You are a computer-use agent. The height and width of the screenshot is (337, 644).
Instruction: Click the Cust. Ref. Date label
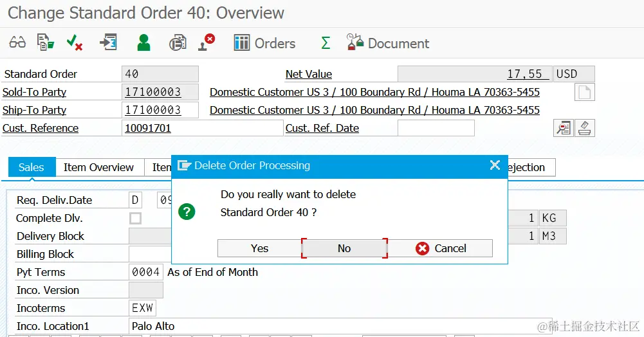click(x=322, y=128)
